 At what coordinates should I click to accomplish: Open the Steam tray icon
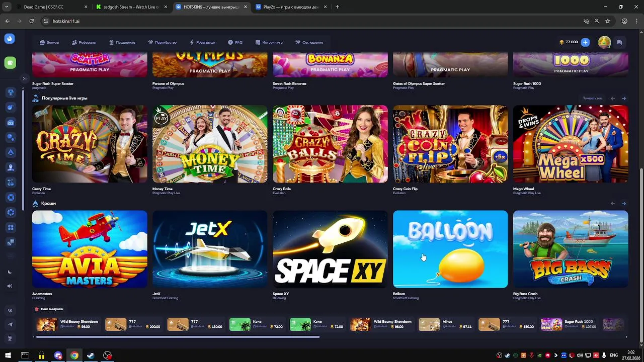[x=508, y=355]
